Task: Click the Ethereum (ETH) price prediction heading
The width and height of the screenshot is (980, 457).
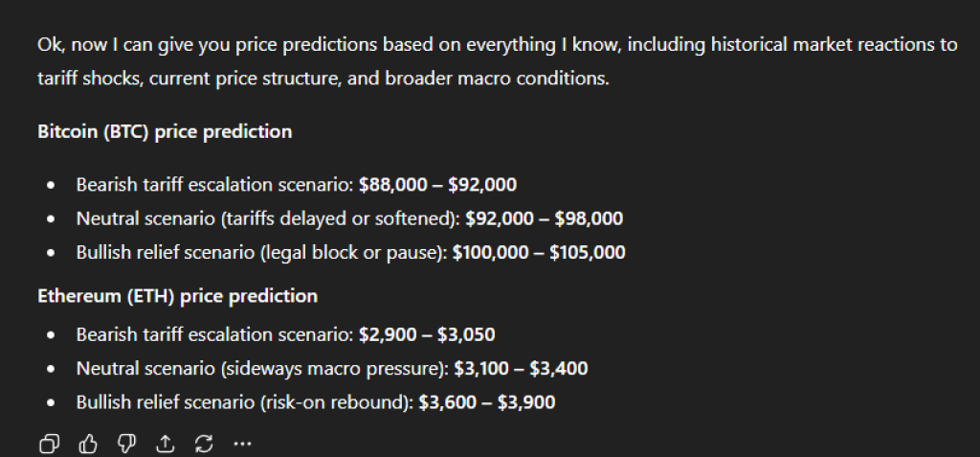Action: [x=177, y=296]
